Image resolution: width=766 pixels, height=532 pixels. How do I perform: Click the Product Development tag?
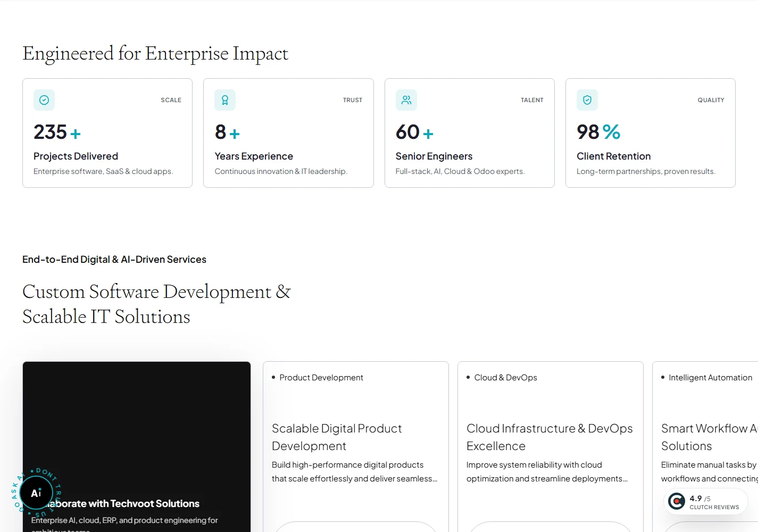321,378
